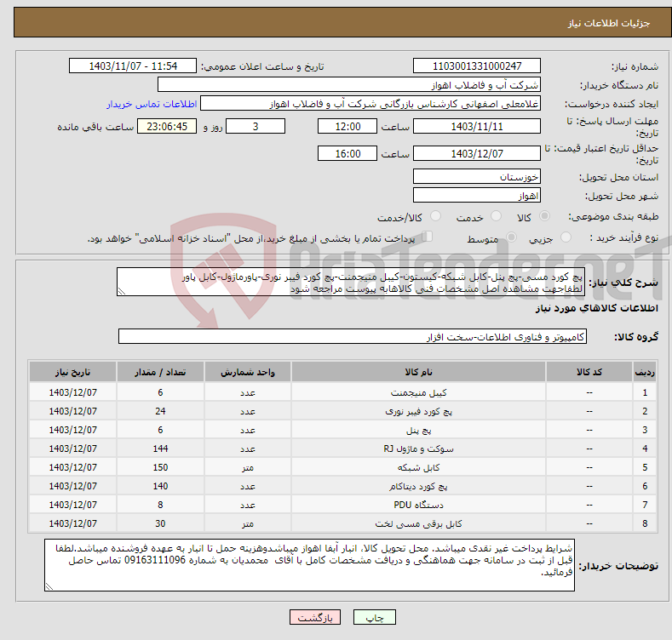Click the section heading اطلاعات کالاهای مورد نیاز
The image size is (672, 640).
click(x=596, y=308)
